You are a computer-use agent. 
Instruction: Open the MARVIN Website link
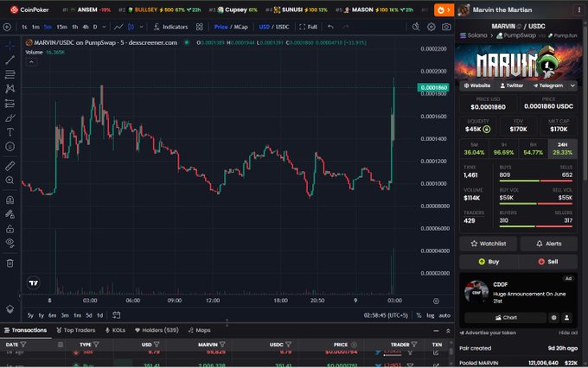[x=477, y=86]
